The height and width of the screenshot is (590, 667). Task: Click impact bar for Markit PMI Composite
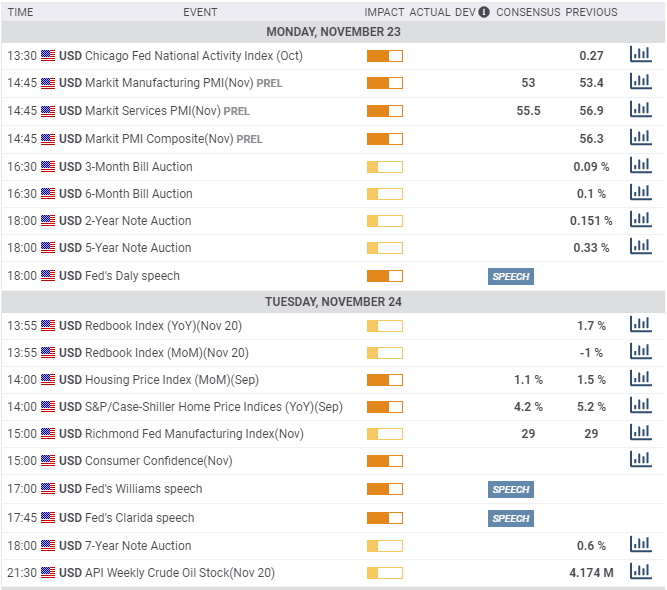click(384, 139)
